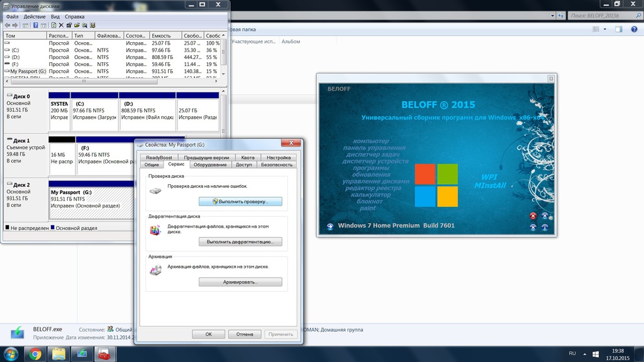Open Windows Start orb
Viewport: 644px width, 362px height.
point(11,354)
